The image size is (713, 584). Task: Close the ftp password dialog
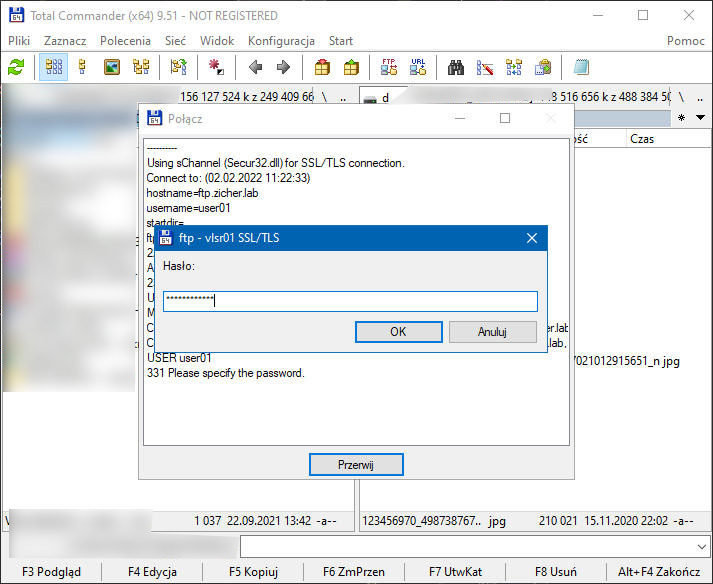click(532, 238)
